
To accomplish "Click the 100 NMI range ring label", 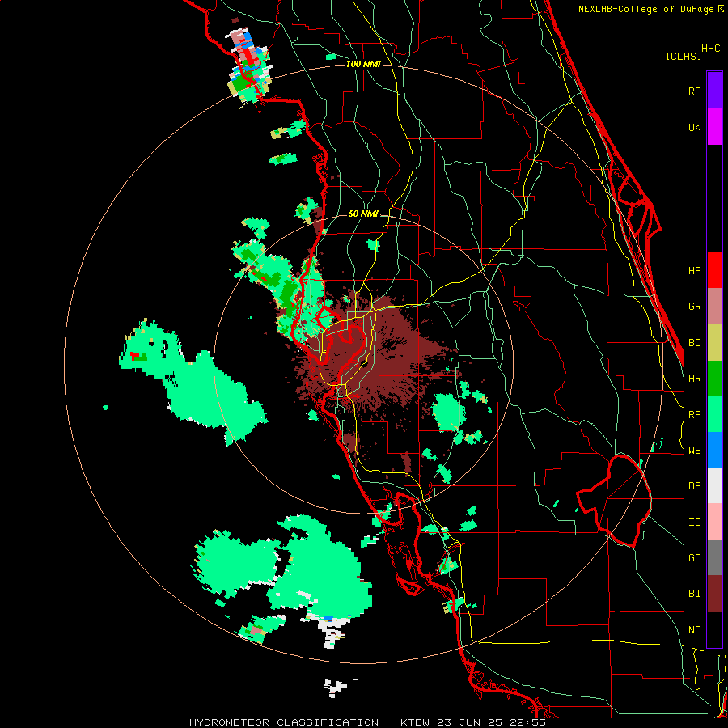I will coord(363,64).
